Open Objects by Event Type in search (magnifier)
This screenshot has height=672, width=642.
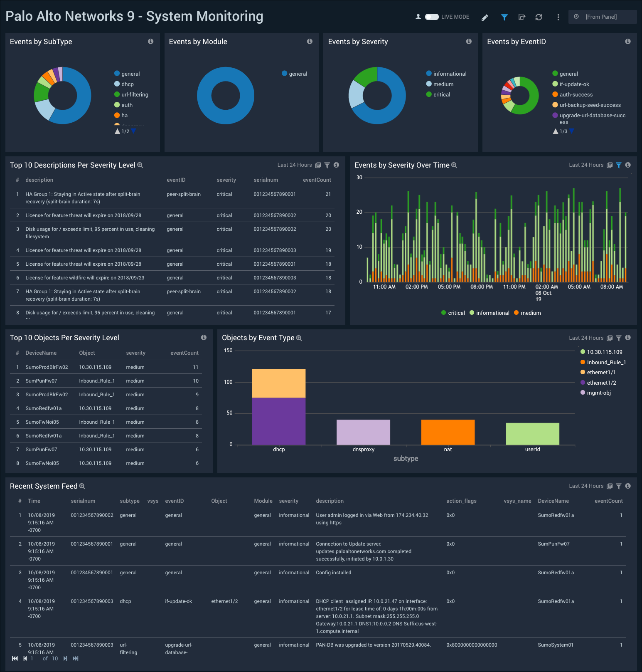tap(299, 338)
